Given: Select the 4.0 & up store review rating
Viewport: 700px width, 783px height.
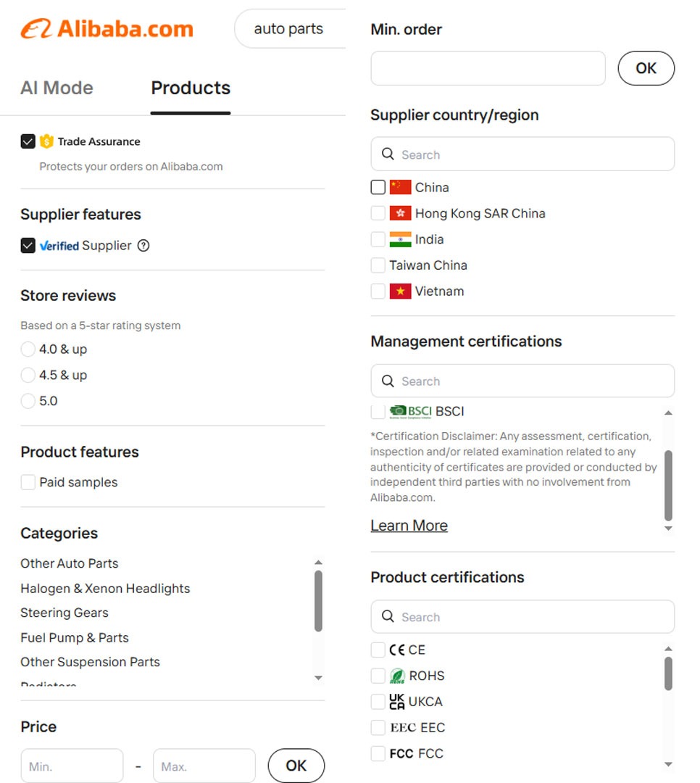Looking at the screenshot, I should [28, 349].
